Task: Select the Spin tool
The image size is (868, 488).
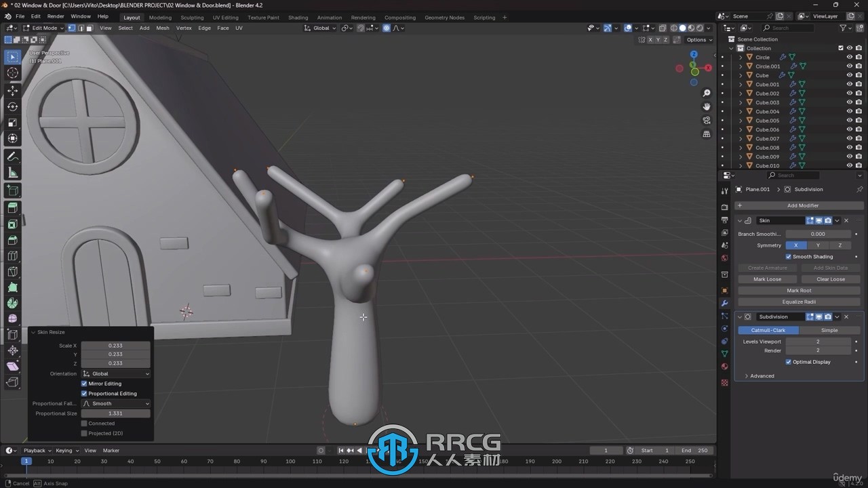Action: (12, 303)
